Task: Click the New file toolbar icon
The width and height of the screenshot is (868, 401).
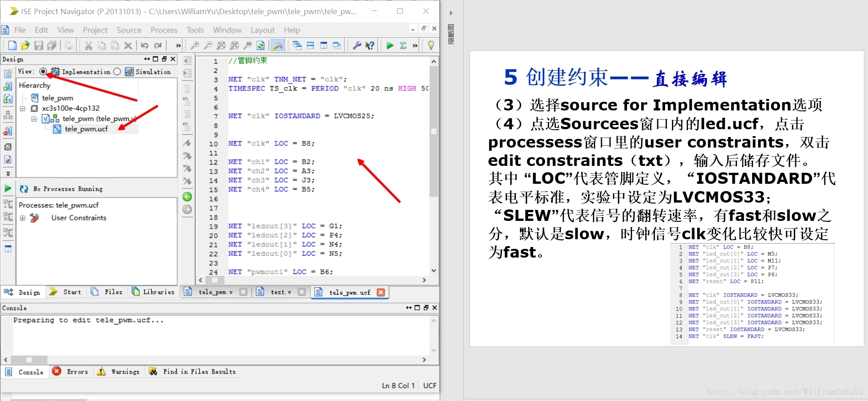Action: [12, 45]
